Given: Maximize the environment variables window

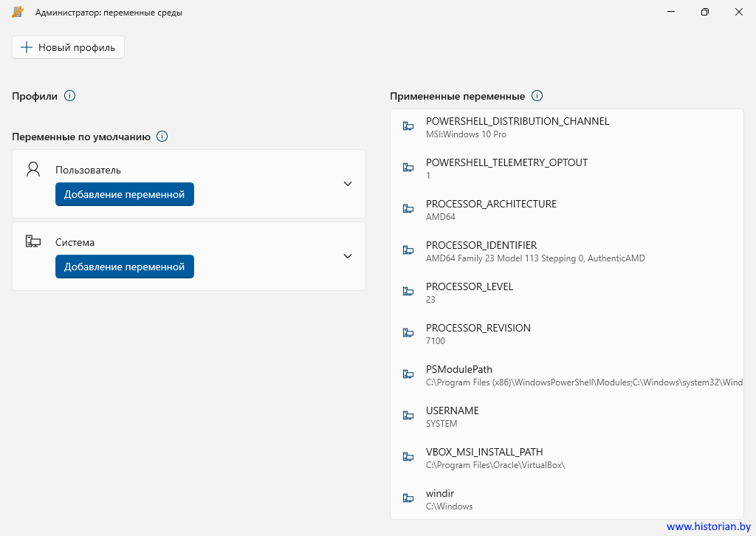Looking at the screenshot, I should pyautogui.click(x=705, y=12).
